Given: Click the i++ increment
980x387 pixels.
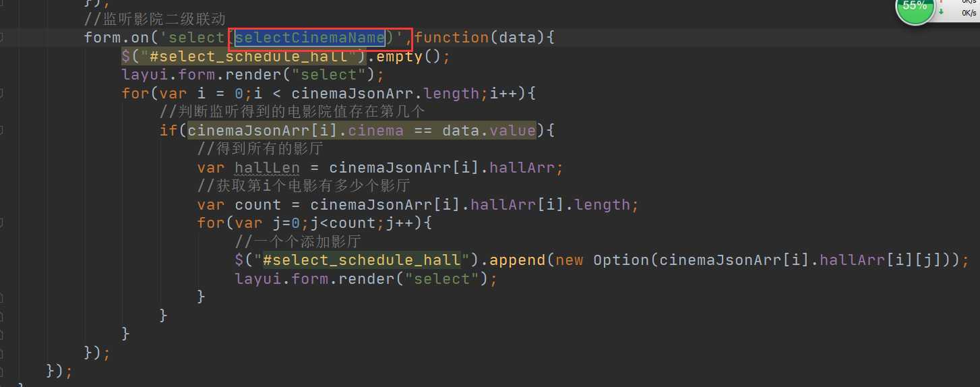Looking at the screenshot, I should point(503,93).
